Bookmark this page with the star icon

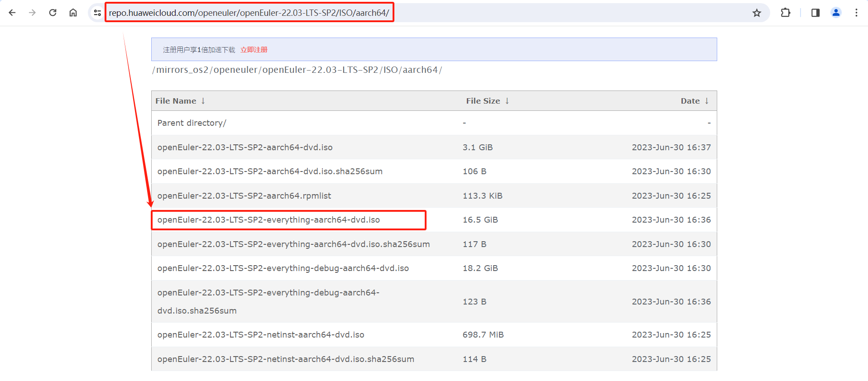pos(757,13)
